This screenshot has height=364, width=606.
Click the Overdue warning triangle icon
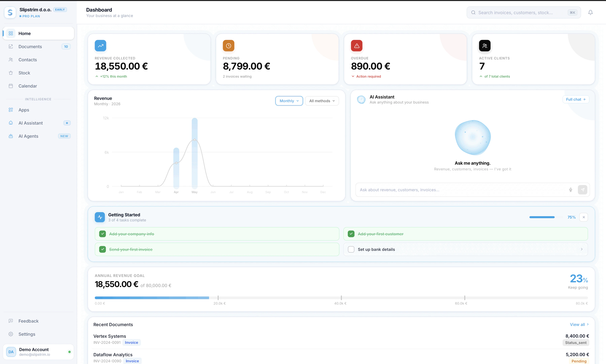pos(357,46)
